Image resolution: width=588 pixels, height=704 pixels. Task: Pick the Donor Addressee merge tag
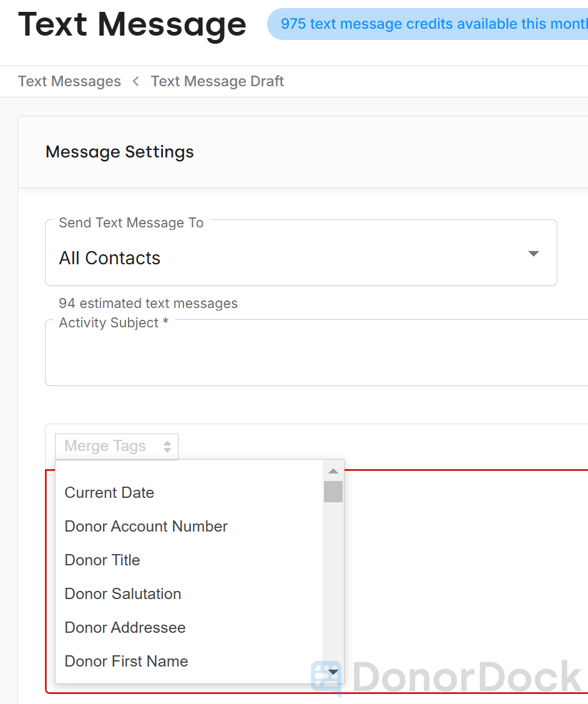point(125,628)
